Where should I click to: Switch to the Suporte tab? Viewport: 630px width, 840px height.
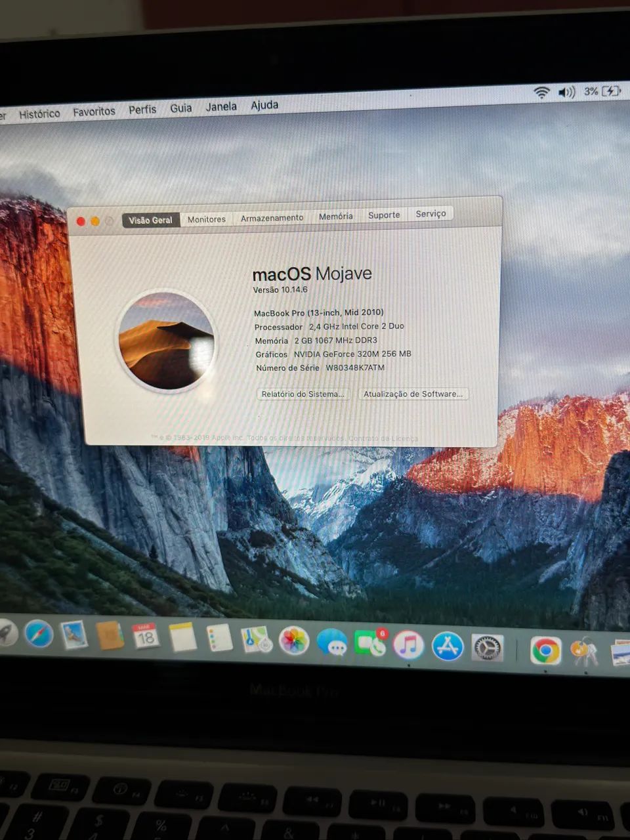point(384,215)
